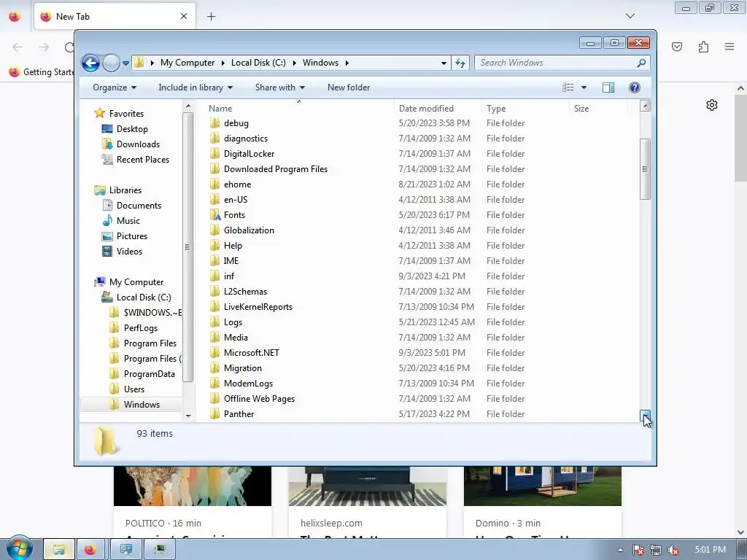Click the blue Help icon in Explorer toolbar
Screen dimensions: 747x560
[x=635, y=87]
